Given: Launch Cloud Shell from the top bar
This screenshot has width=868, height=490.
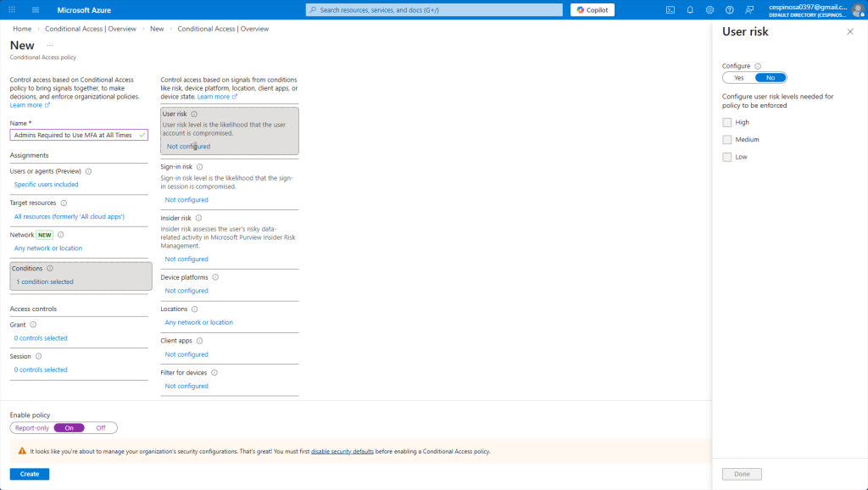Looking at the screenshot, I should coord(670,10).
